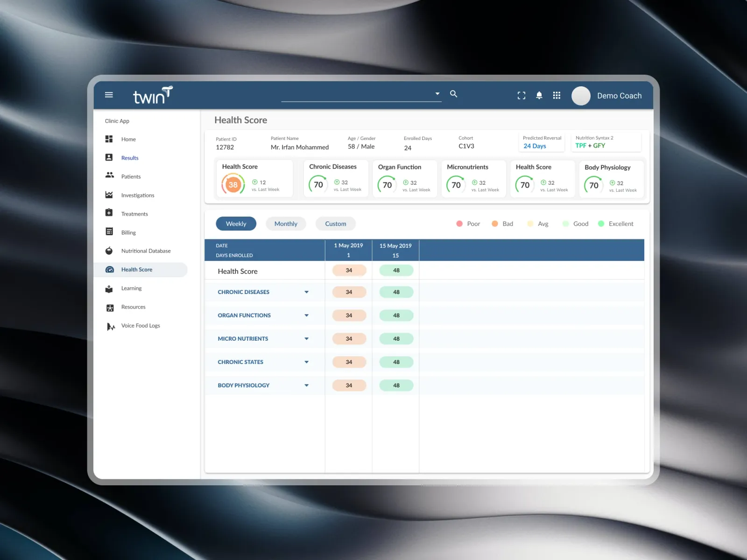Click the Resources sidebar icon
The image size is (747, 560).
(110, 308)
